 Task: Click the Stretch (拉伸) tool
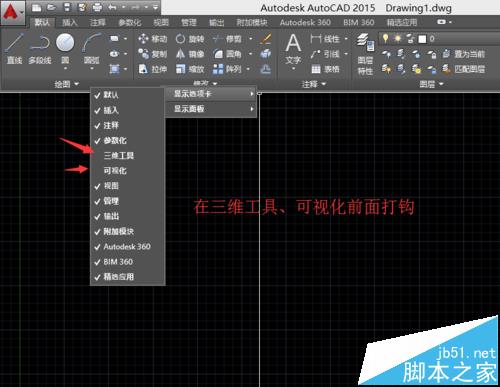(x=152, y=69)
